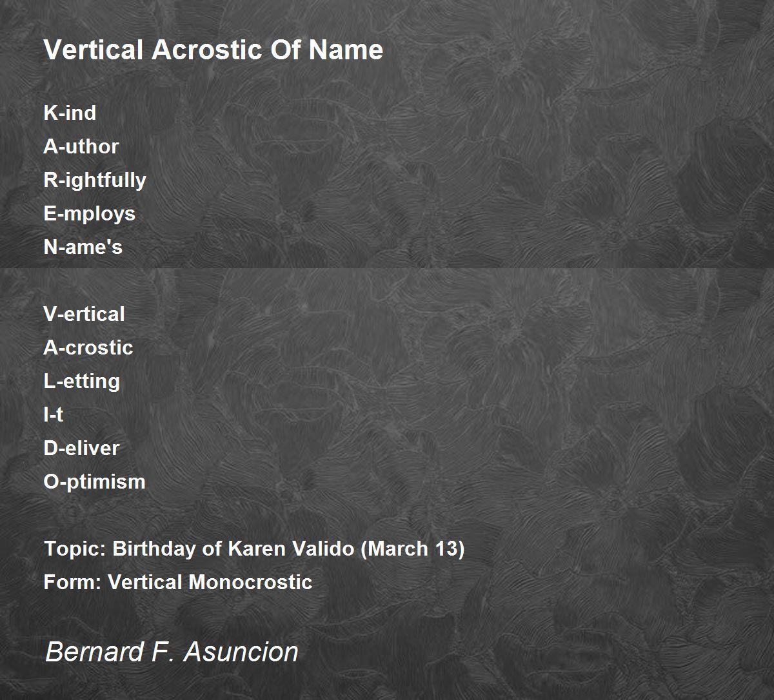The width and height of the screenshot is (774, 700).
Task: Click the word L-etting
Action: click(82, 382)
